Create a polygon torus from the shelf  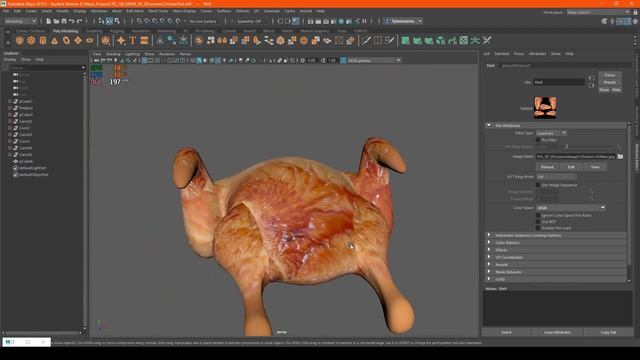tap(66, 40)
